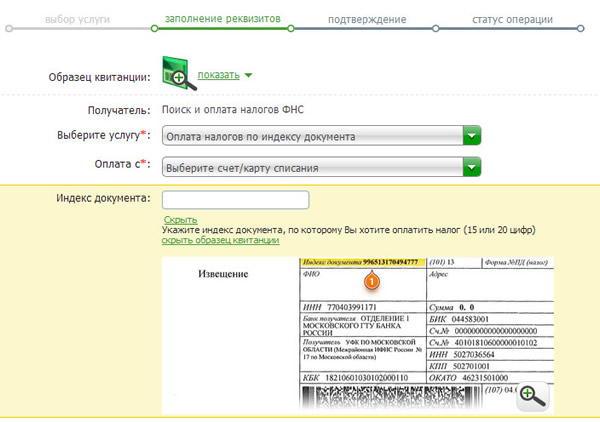The image size is (600, 422).
Task: Click скрыть образец квитанции link
Action: click(x=220, y=240)
